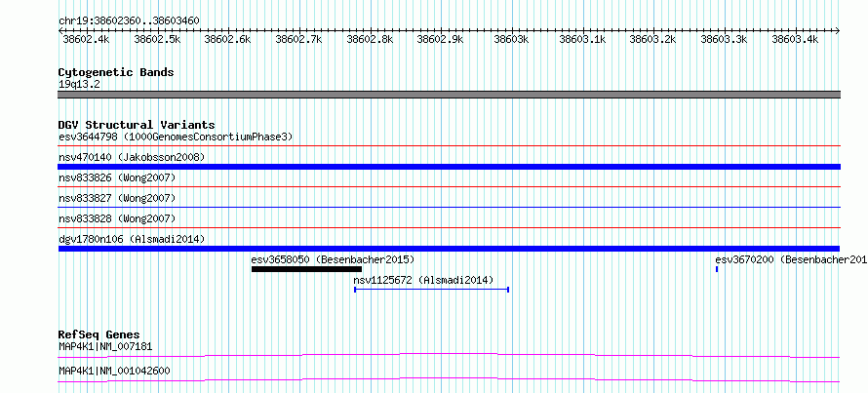
Task: Click the 38602.4k ruler tick label
Action: pos(86,39)
